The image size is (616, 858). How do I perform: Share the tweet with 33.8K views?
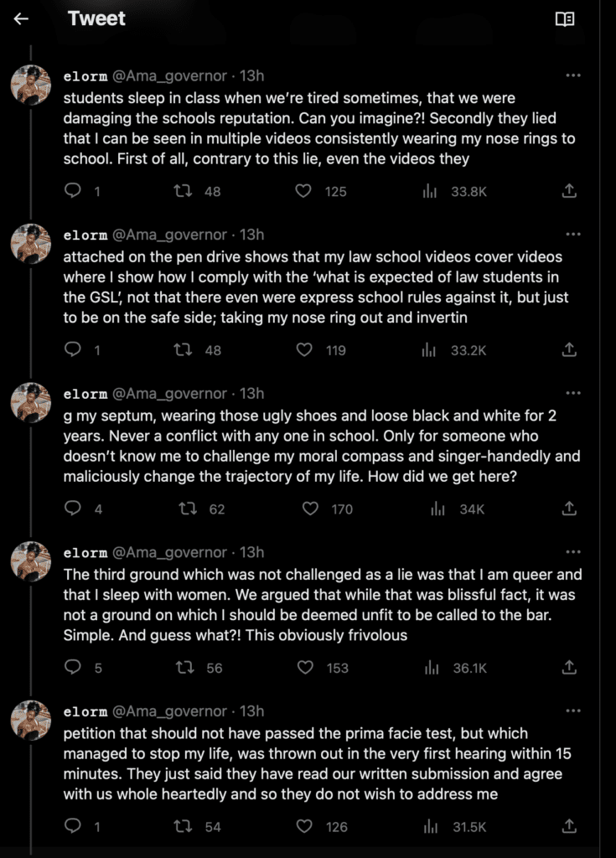point(569,191)
